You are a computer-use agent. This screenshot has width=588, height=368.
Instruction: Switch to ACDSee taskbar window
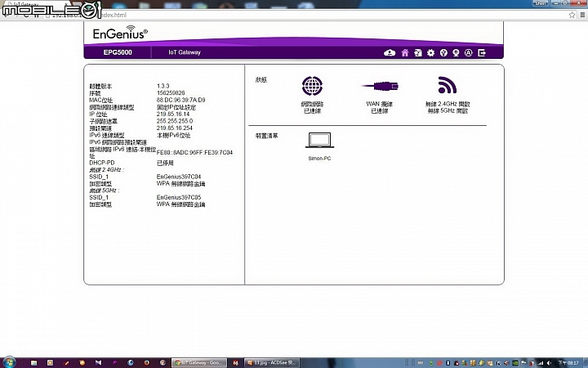tap(271, 363)
